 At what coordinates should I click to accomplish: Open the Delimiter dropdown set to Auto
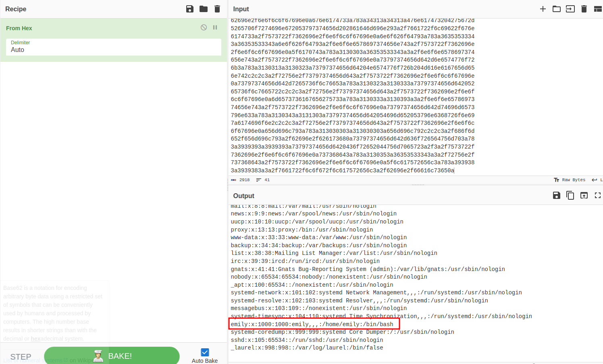coord(114,47)
